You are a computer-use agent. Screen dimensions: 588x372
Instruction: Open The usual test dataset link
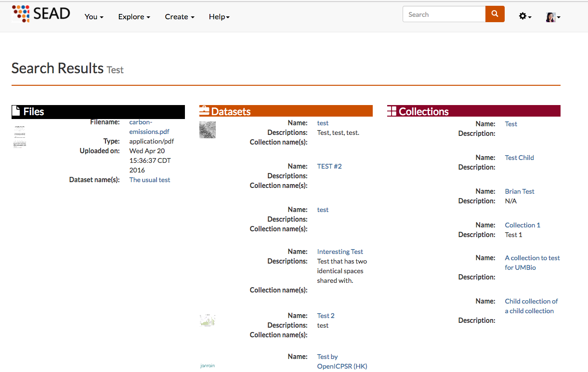[x=150, y=180]
